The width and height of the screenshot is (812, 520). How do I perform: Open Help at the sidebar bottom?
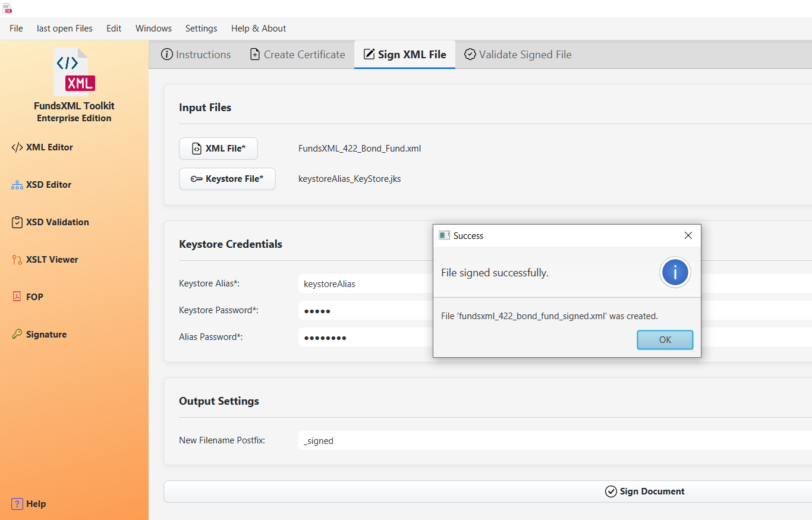tap(29, 504)
